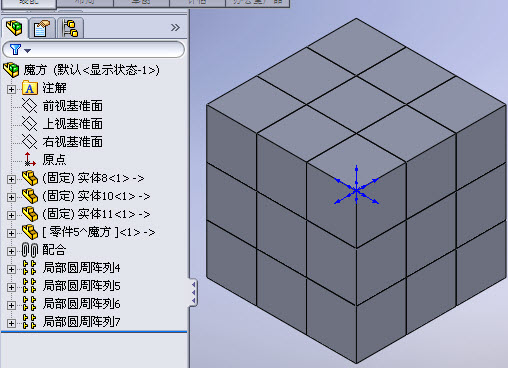Switch to the ConfigurationManager tab
This screenshot has width=508, height=368.
point(70,29)
